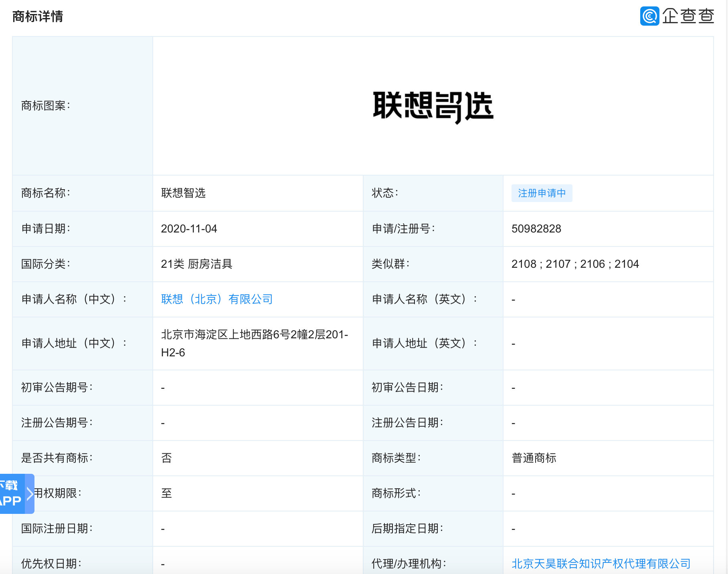Open 北京天昊联合知识产权代理有限公司 agency link
728x574 pixels.
point(601,564)
